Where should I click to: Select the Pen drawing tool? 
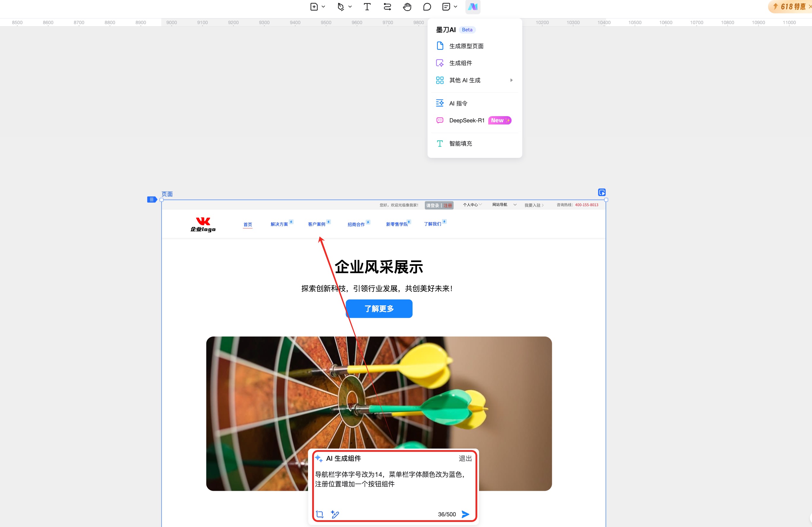(340, 7)
